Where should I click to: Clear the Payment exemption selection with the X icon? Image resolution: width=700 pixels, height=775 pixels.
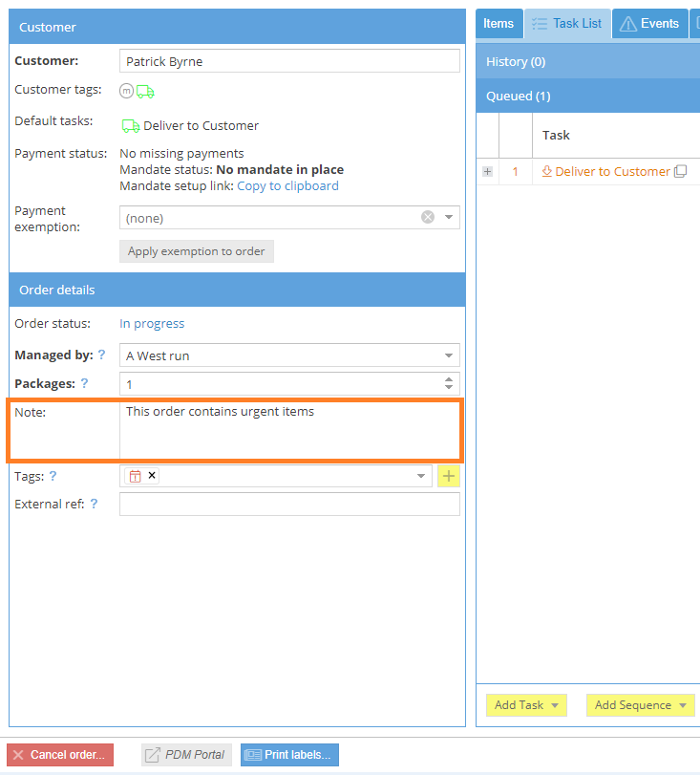point(428,218)
